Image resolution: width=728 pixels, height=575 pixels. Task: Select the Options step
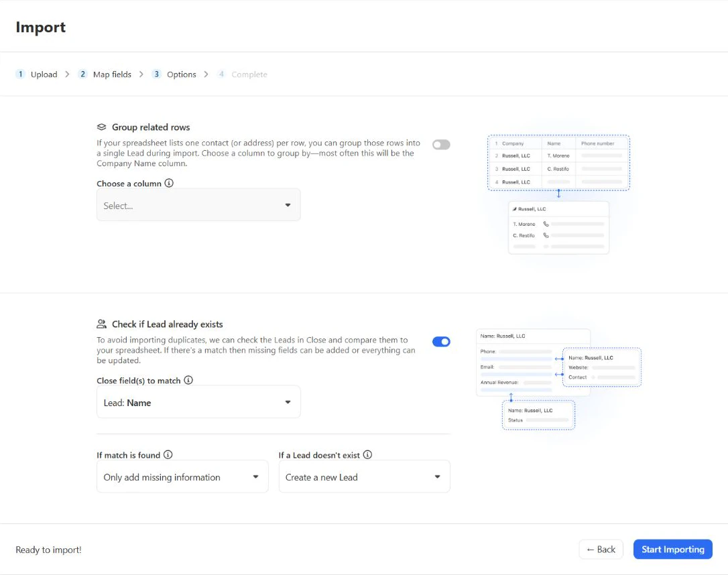coord(182,74)
